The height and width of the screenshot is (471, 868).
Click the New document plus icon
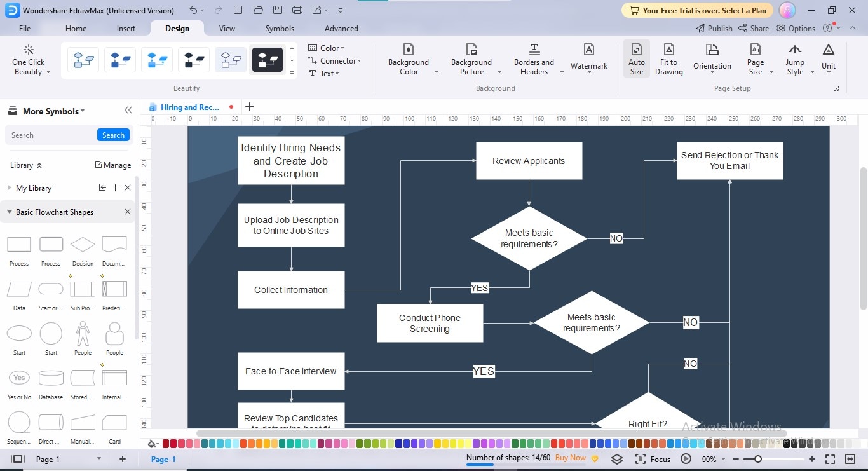238,10
